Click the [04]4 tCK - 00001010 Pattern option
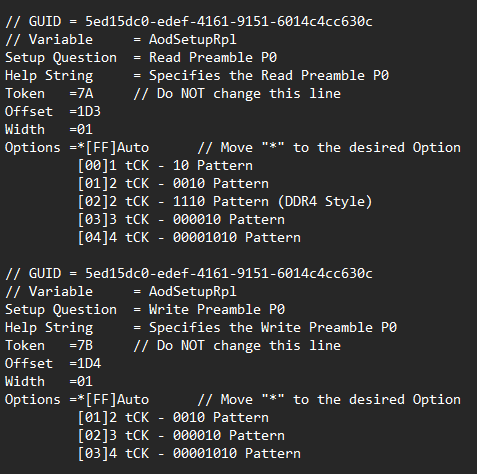The image size is (477, 474). pos(189,238)
